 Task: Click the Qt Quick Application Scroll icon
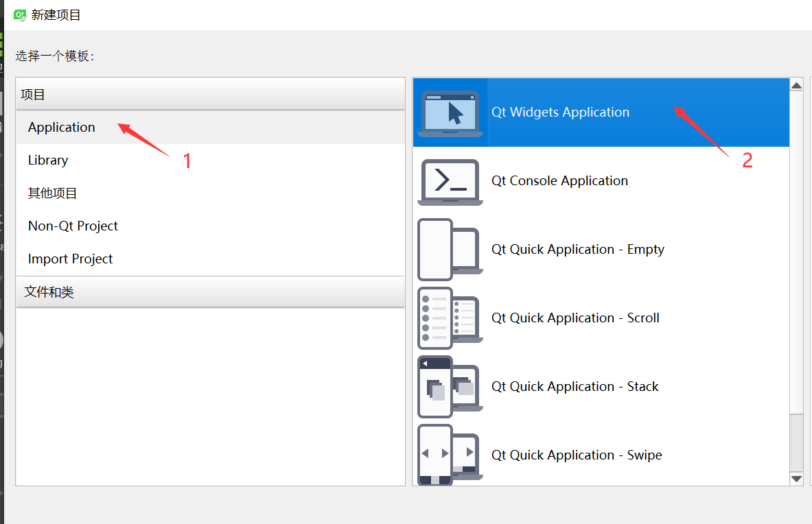point(450,318)
